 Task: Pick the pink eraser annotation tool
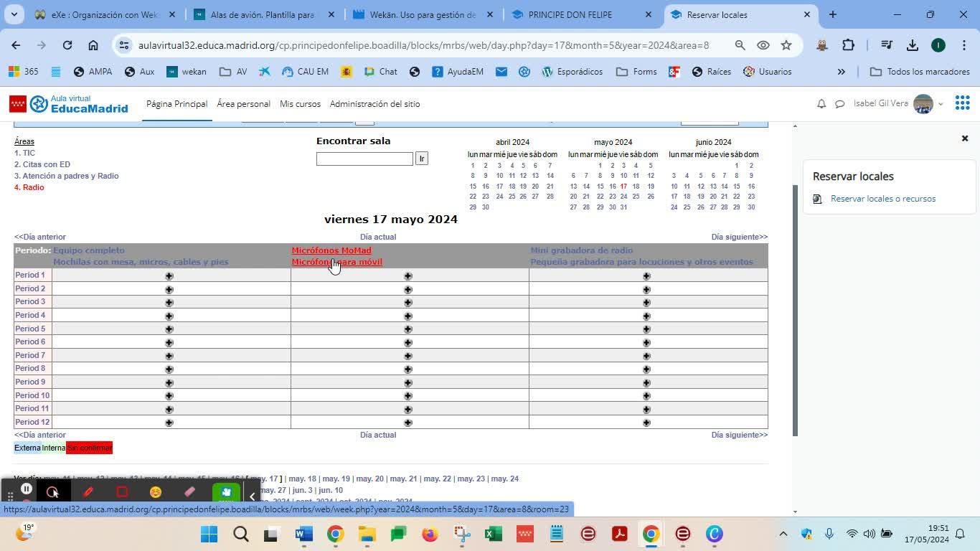(x=189, y=492)
